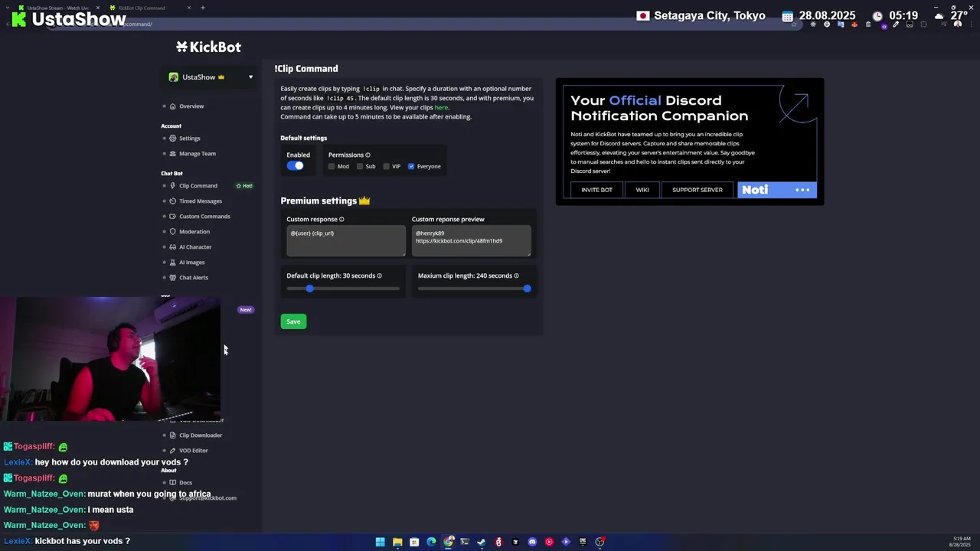Click the Docs book icon
The image size is (980, 551).
click(173, 483)
